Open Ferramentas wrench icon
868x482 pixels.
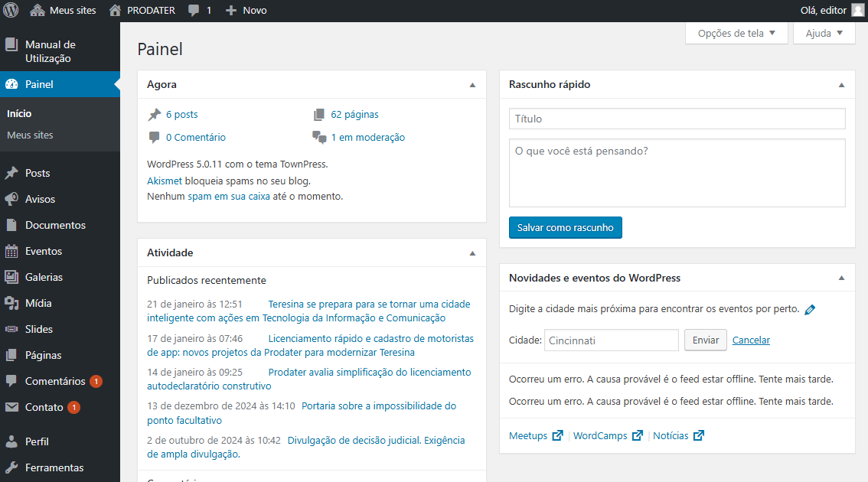pos(11,467)
